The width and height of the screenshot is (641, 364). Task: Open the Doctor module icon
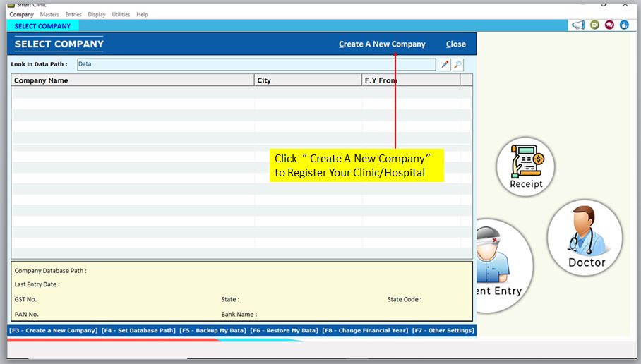point(585,238)
